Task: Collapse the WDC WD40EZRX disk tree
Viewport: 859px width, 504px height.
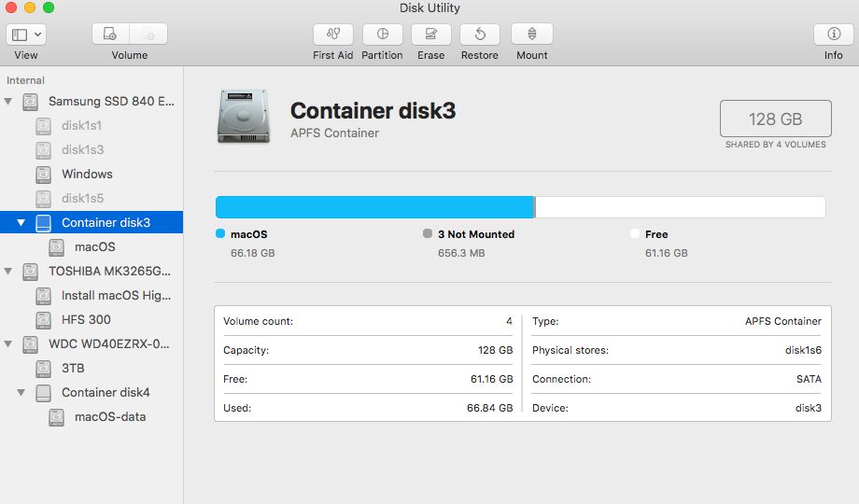Action: (x=8, y=344)
